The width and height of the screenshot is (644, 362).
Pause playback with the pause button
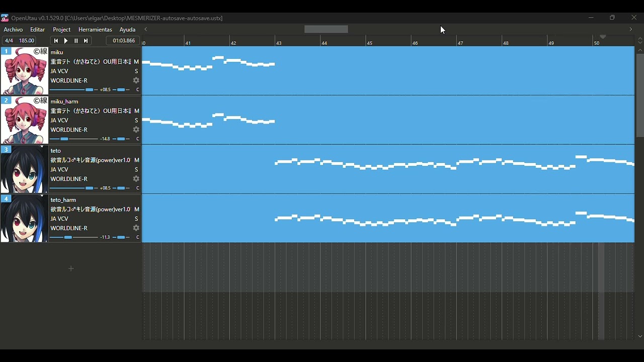76,41
